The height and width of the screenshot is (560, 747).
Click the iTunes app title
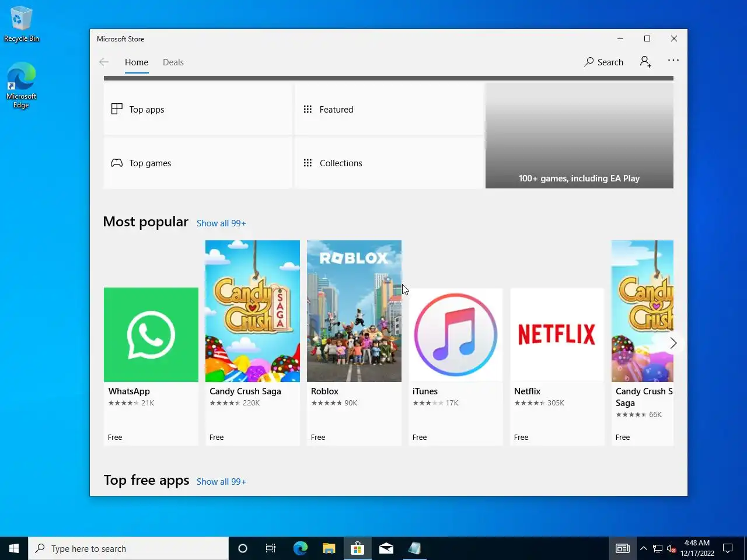pyautogui.click(x=425, y=391)
